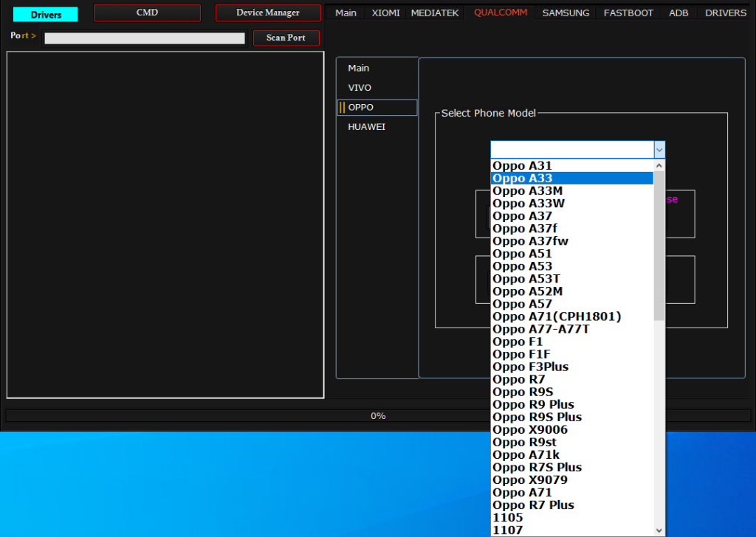Image resolution: width=756 pixels, height=537 pixels.
Task: Select VIVO in the brand side list
Action: pos(377,88)
